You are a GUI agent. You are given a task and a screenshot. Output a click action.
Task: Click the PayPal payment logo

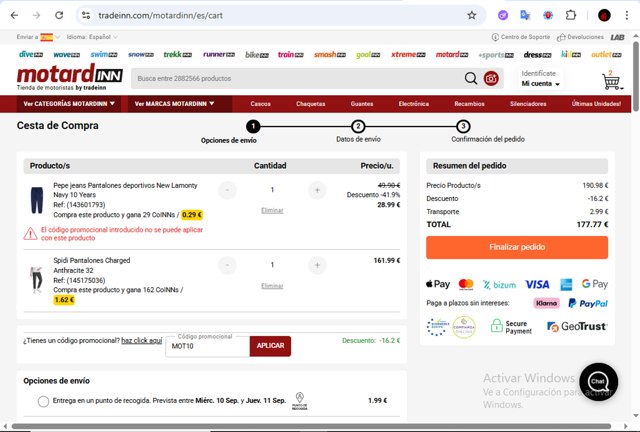tap(588, 303)
